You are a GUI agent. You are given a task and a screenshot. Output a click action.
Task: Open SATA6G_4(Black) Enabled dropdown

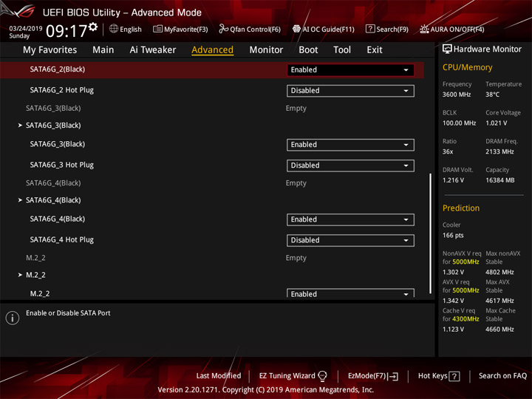click(x=350, y=219)
